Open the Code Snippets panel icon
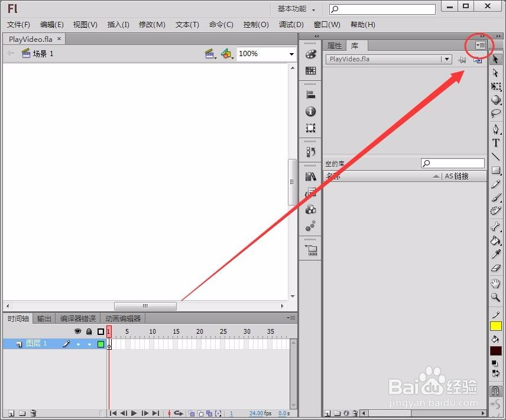 click(310, 193)
